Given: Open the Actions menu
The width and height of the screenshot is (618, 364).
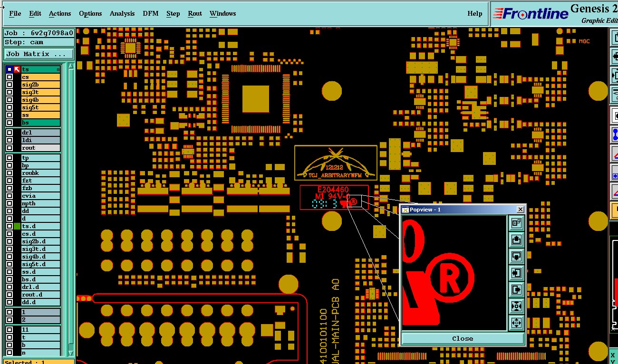Looking at the screenshot, I should 60,13.
